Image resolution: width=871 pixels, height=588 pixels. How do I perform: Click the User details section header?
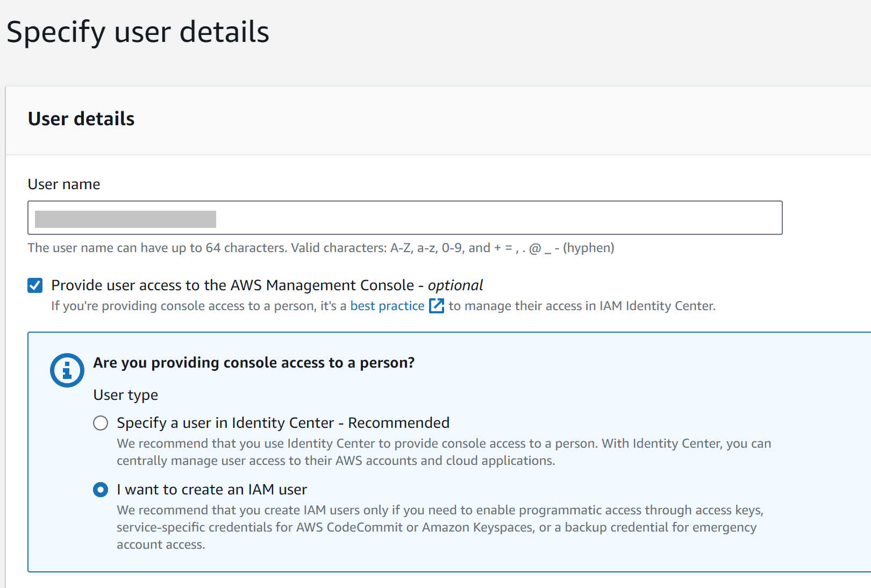click(81, 119)
